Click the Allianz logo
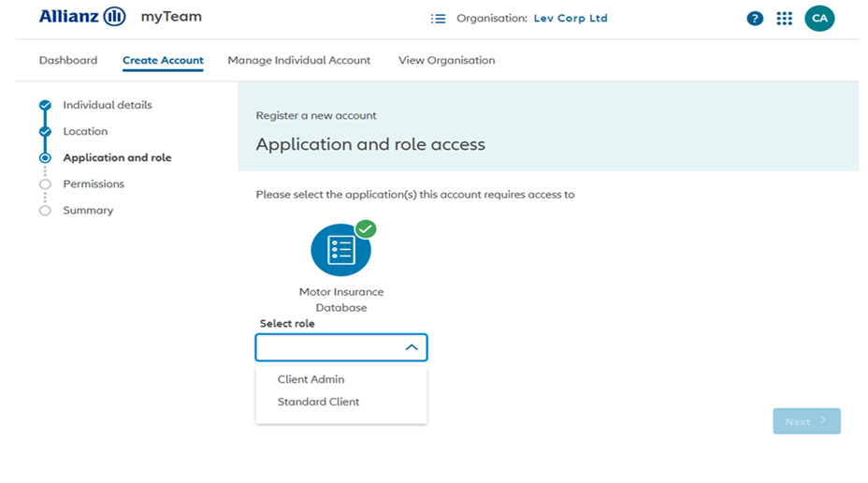The width and height of the screenshot is (868, 483). pos(82,17)
